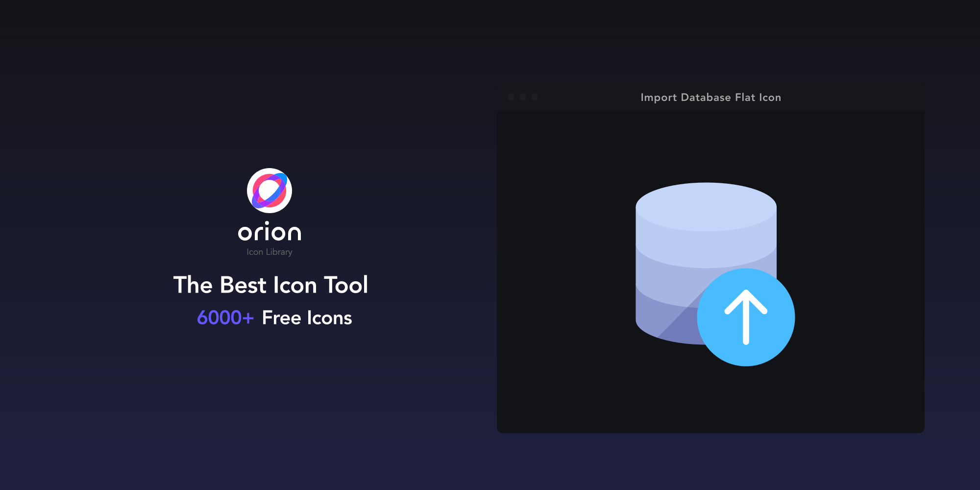Viewport: 980px width, 490px height.
Task: Click the 'Free Icons' text
Action: (307, 318)
